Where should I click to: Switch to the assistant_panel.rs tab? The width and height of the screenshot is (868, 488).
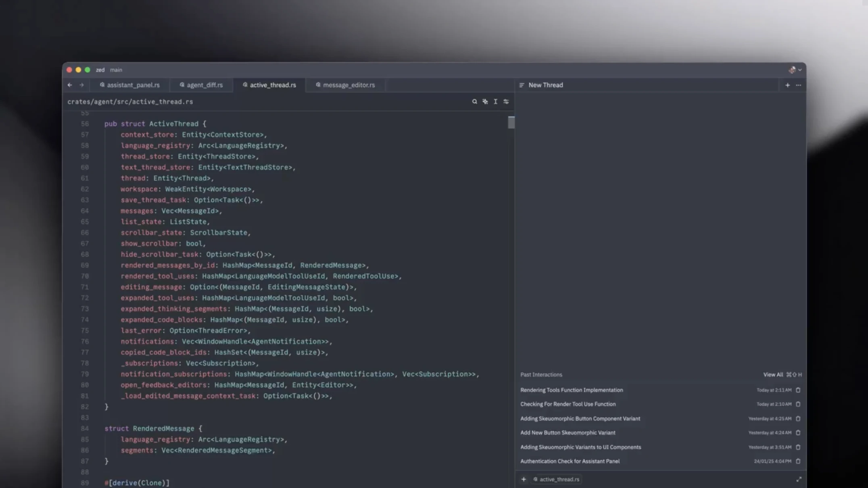[x=130, y=85]
